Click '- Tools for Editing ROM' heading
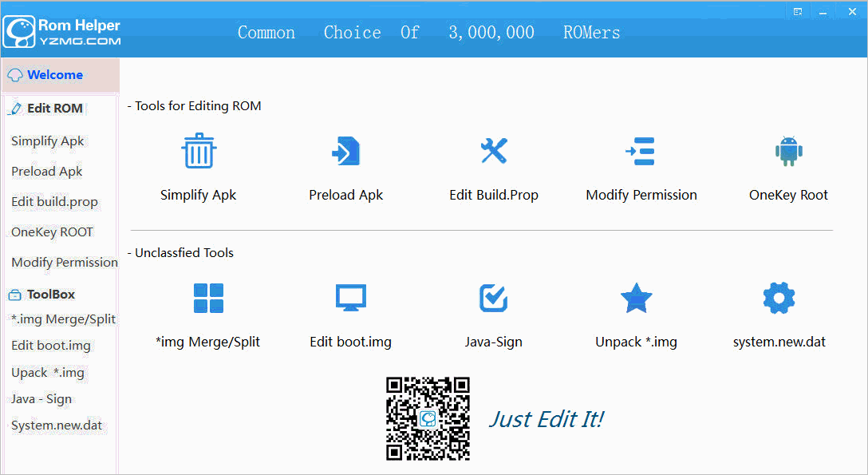Screen dimensions: 868x475 (195, 105)
